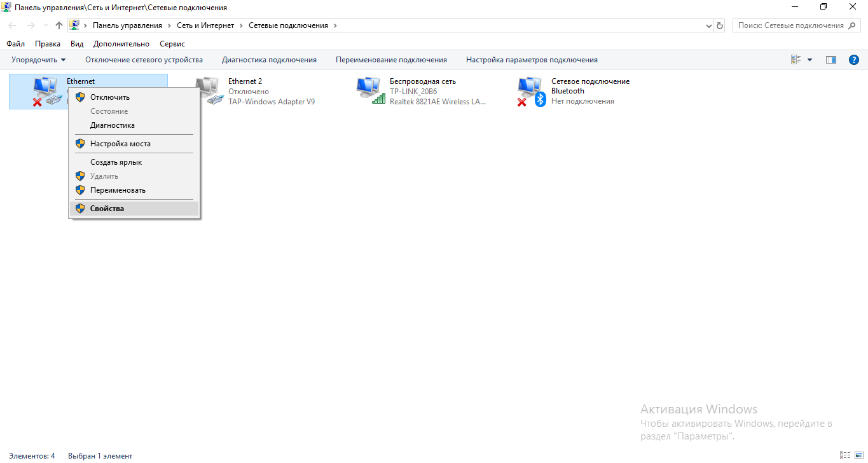
Task: Go back using the Back arrow
Action: coord(13,25)
